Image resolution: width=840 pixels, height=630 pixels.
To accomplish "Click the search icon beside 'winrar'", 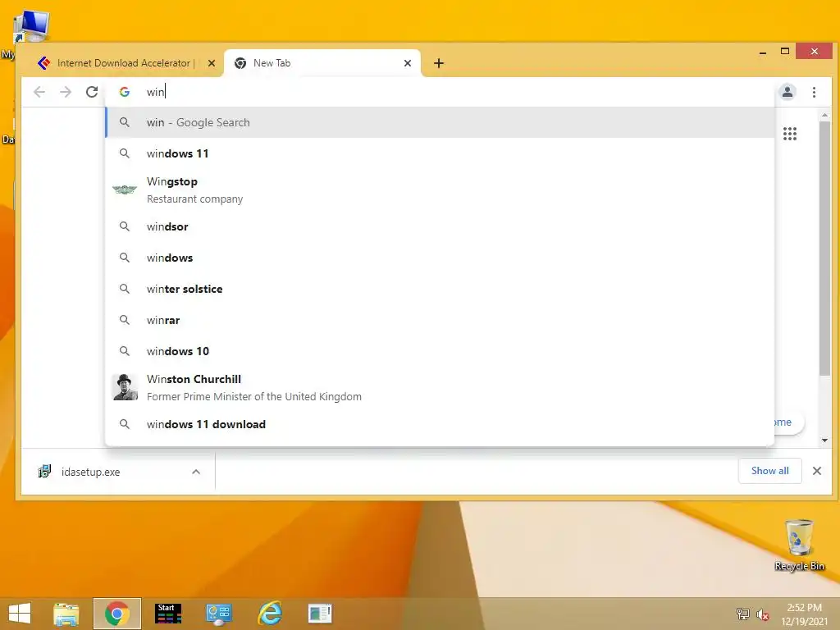I will (x=125, y=320).
